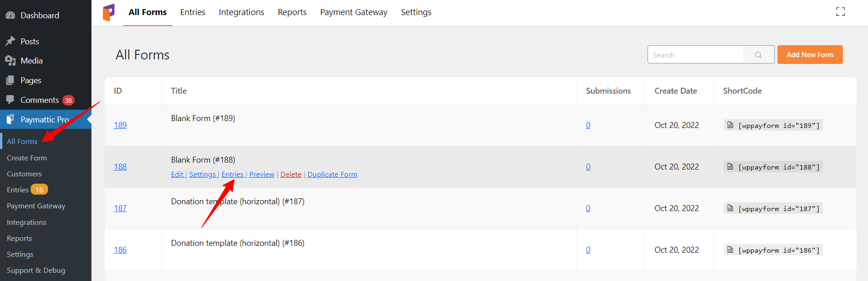Screen dimensions: 868x281
Task: Open Dashboard from the sidebar icon
Action: 10,15
